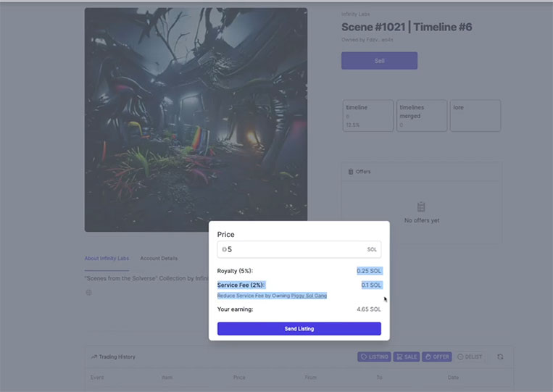Viewport: 553px width, 392px height.
Task: Toggle the SALE filter in Trading History
Action: tap(407, 356)
